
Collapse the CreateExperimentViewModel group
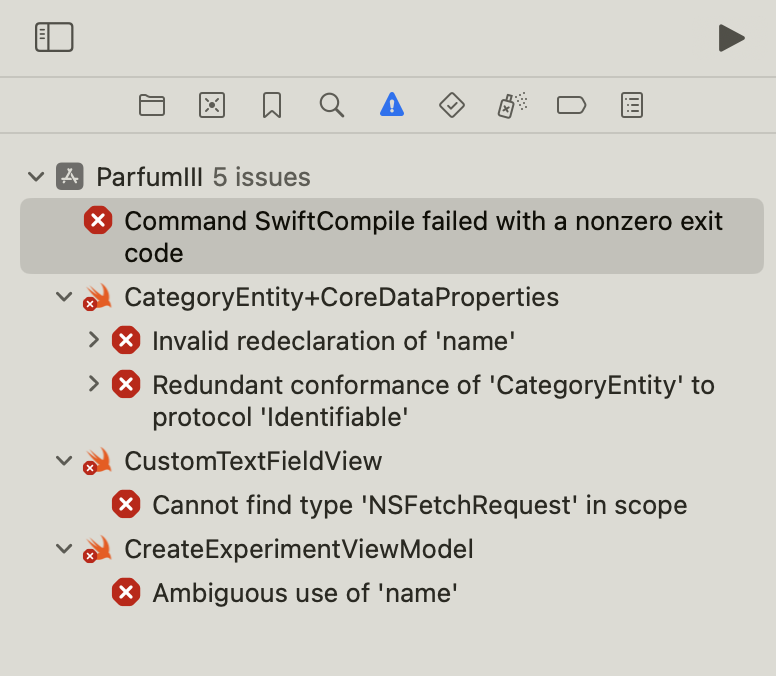pos(65,549)
